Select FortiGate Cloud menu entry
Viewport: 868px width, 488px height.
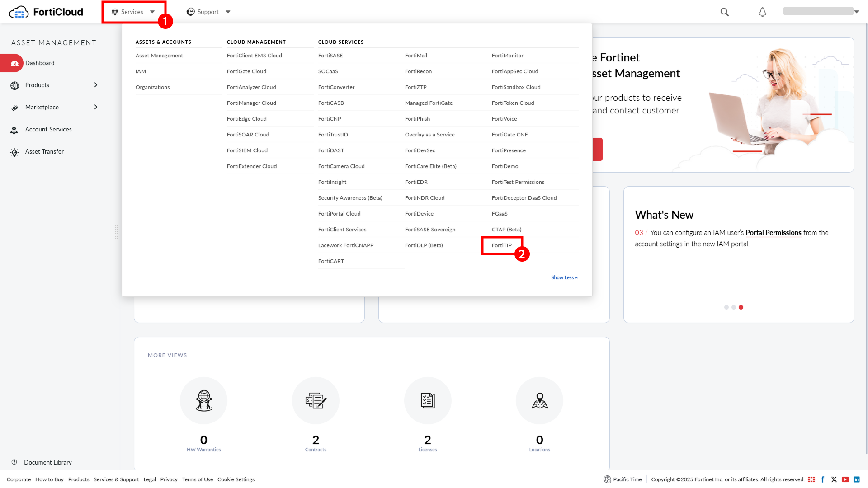click(246, 71)
